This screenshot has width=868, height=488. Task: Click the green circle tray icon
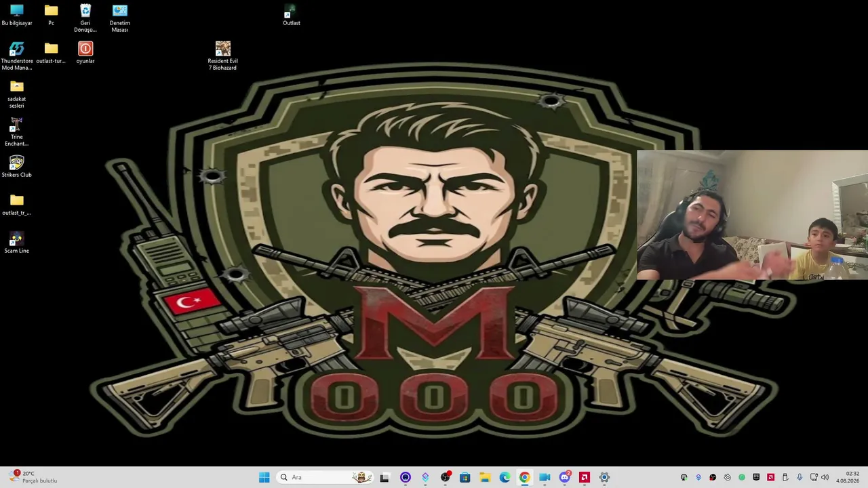tap(742, 477)
